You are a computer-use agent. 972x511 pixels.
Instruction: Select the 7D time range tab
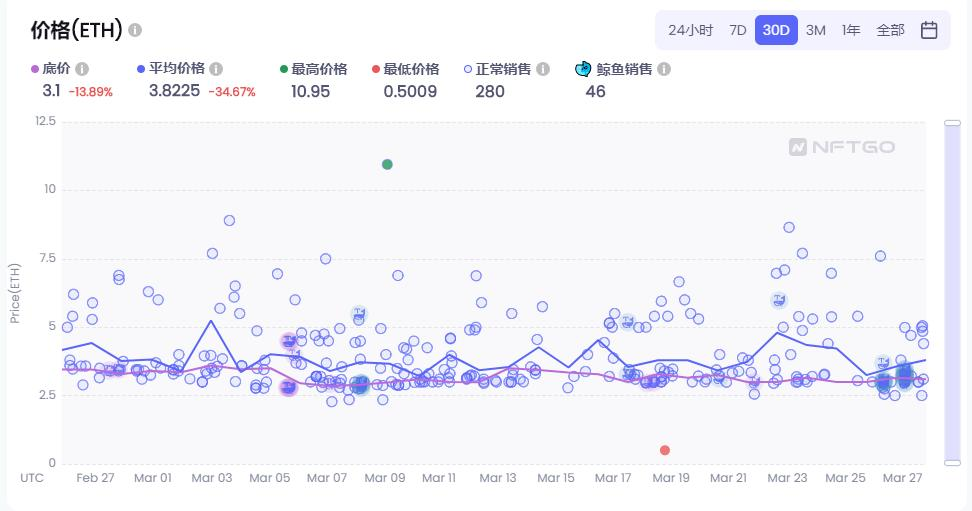click(737, 30)
